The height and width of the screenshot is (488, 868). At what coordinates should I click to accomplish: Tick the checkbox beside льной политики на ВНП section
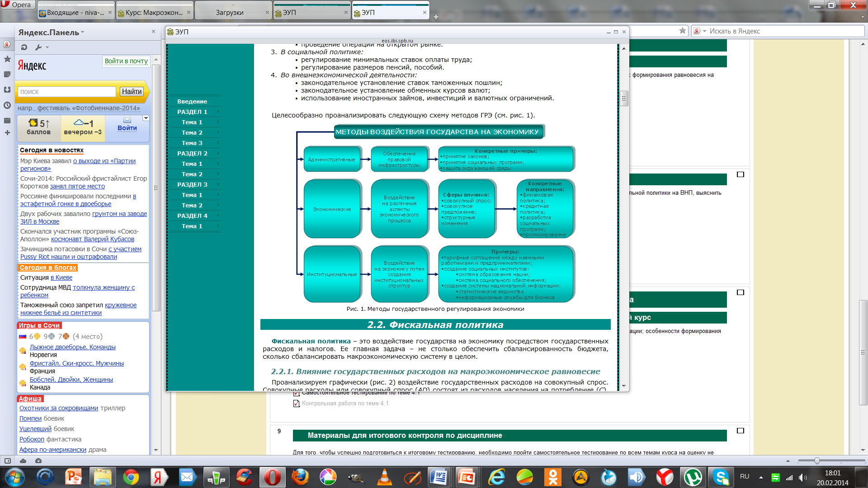tap(741, 174)
